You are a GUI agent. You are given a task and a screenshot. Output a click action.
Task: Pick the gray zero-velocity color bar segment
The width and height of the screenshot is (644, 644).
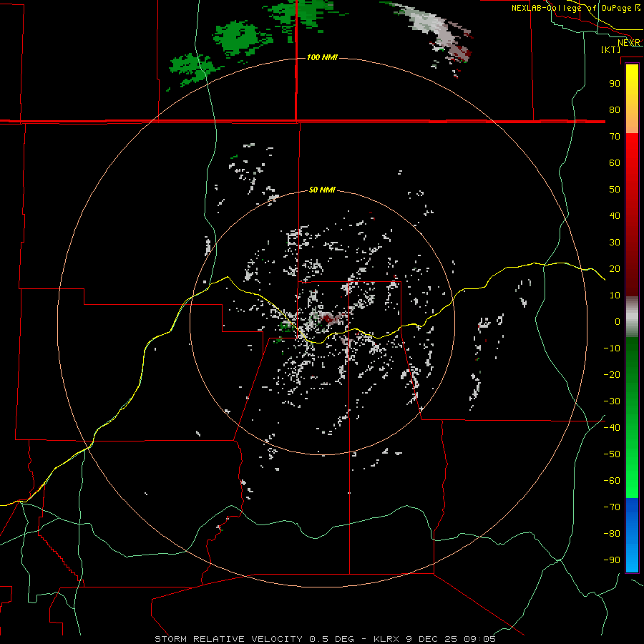[632, 317]
